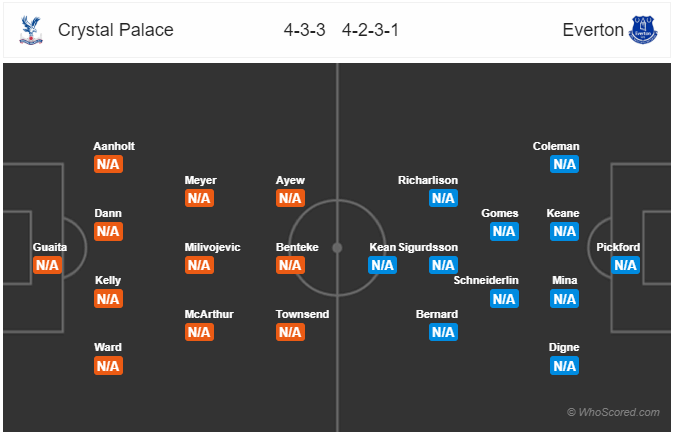The height and width of the screenshot is (435, 675).
Task: Click the Everton club crest
Action: pos(643,30)
